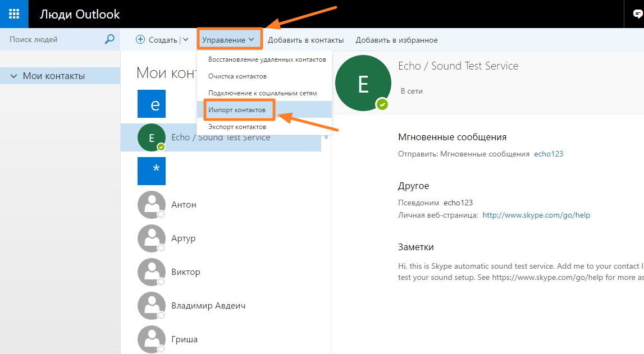Collapse the Мои контакты folder
Screen dimensions: 644x354
[14, 76]
